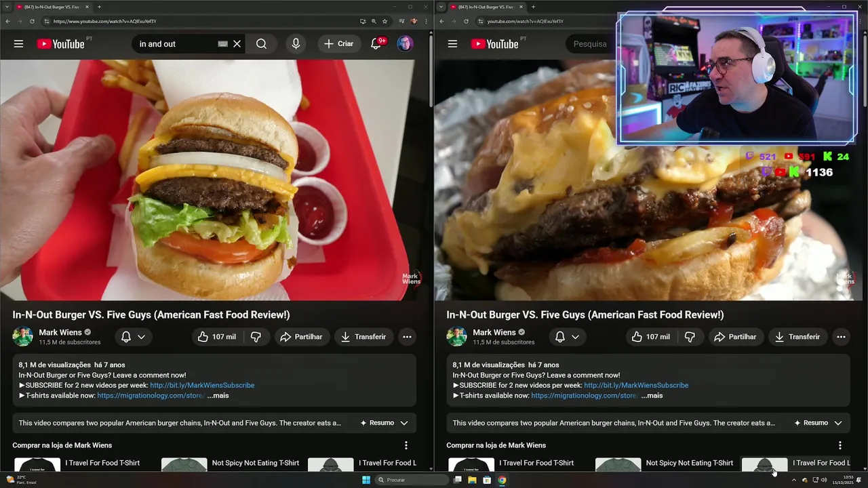Open the guide menu in left YouTube window
868x488 pixels.
point(18,43)
